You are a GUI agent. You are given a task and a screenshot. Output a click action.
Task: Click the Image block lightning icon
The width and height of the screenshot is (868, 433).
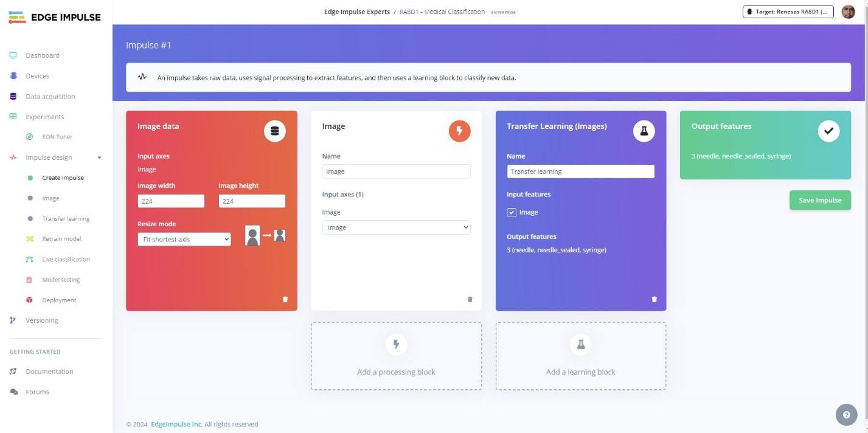pyautogui.click(x=460, y=131)
